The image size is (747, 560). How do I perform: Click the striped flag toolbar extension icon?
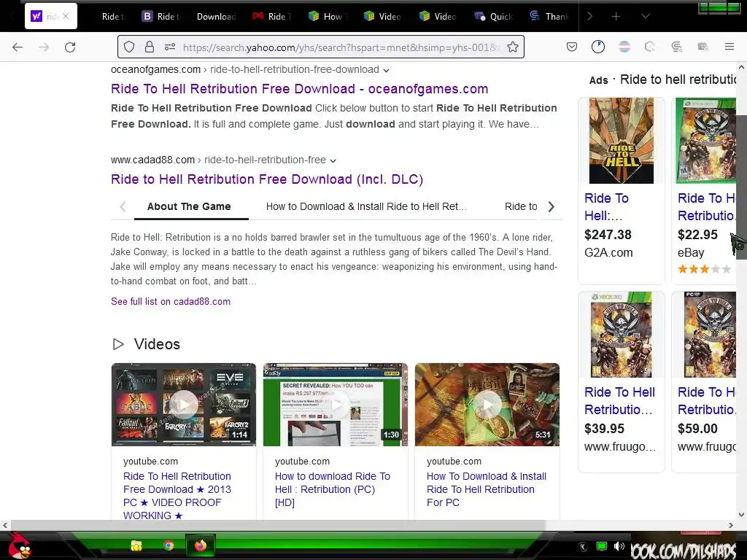click(x=624, y=47)
